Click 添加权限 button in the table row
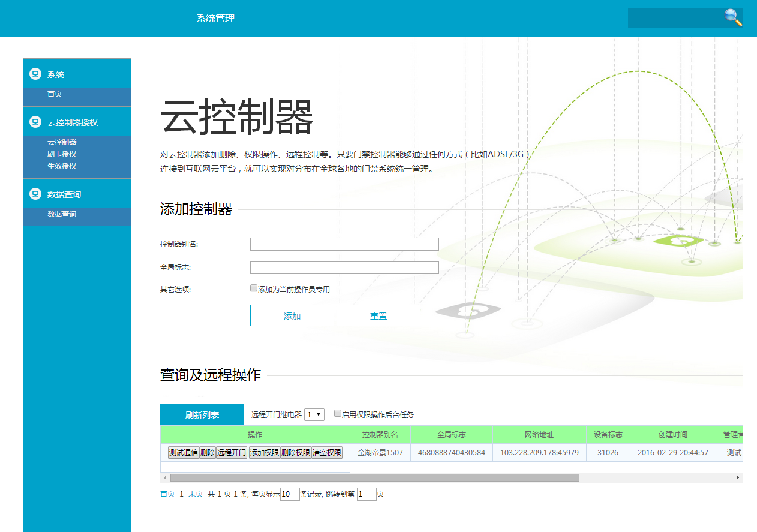The width and height of the screenshot is (757, 532). pyautogui.click(x=265, y=453)
